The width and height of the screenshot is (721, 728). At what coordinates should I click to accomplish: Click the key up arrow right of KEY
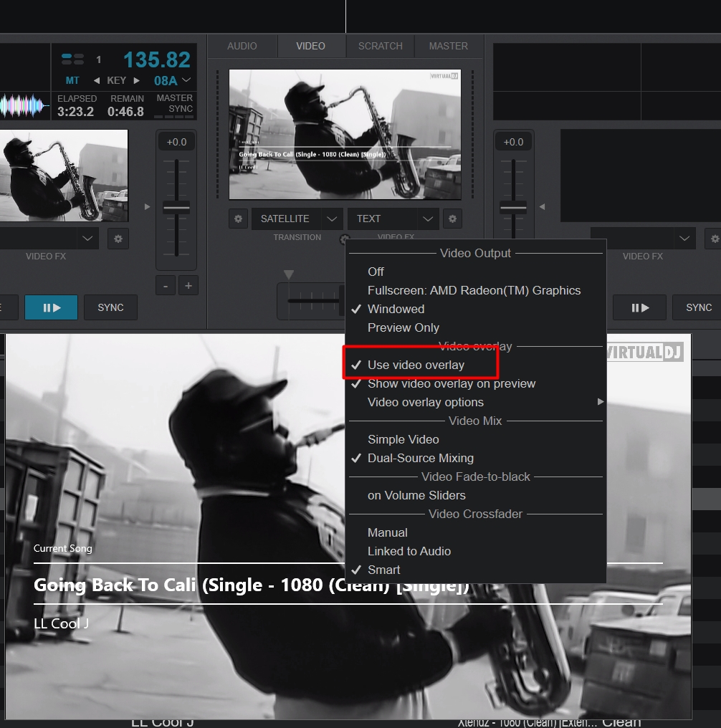coord(137,80)
